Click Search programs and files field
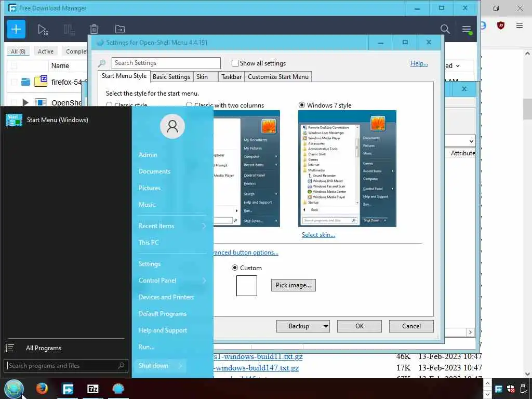 [x=66, y=366]
